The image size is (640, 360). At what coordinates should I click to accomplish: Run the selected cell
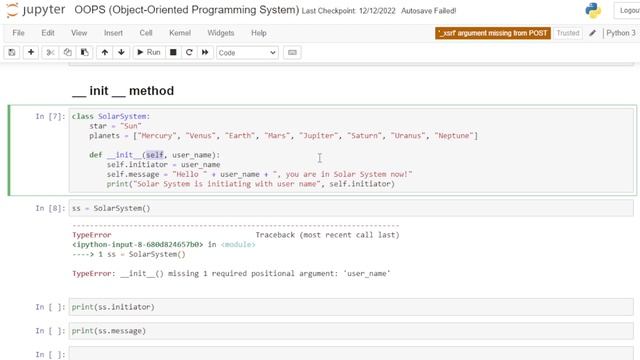[x=149, y=52]
